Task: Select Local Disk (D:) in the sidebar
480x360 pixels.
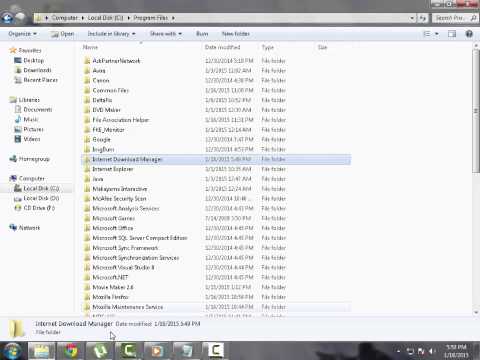Action: [41, 198]
